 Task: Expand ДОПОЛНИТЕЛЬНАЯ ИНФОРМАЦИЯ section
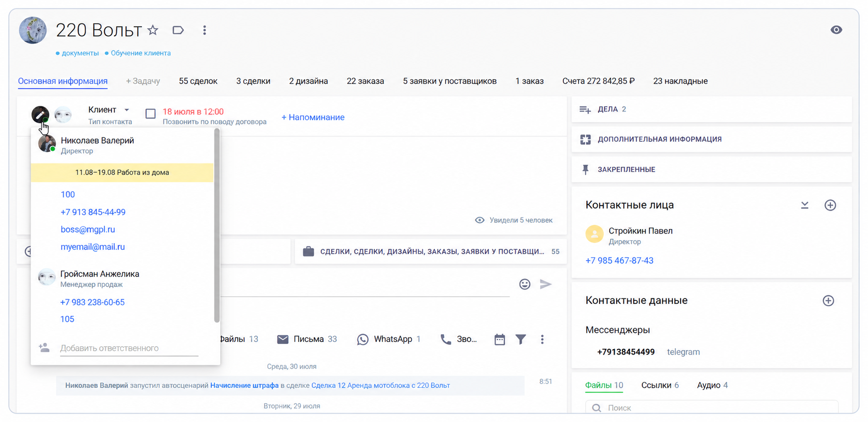[712, 139]
